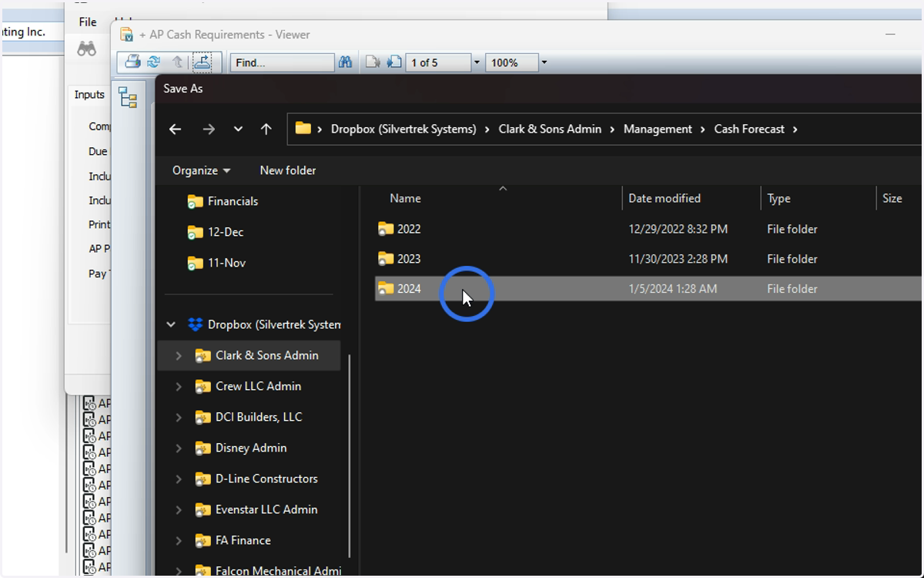Click Dropbox (Silvertrek Systems) in the address path
Screen dimensions: 924x578
[403, 129]
